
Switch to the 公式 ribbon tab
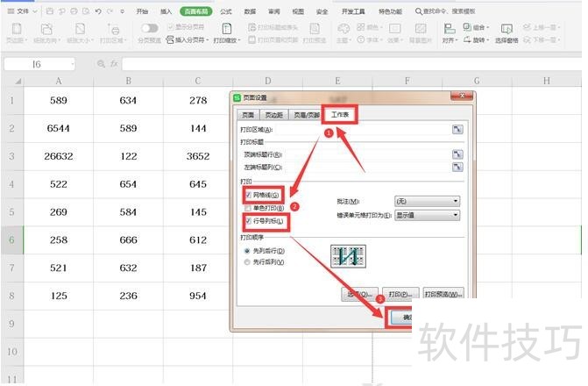point(226,11)
